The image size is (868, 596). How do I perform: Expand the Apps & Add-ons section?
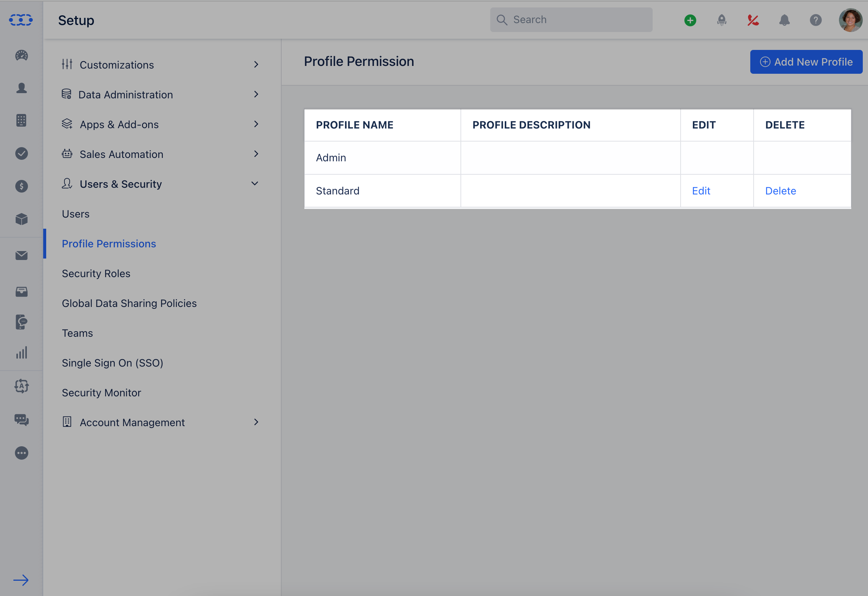161,124
